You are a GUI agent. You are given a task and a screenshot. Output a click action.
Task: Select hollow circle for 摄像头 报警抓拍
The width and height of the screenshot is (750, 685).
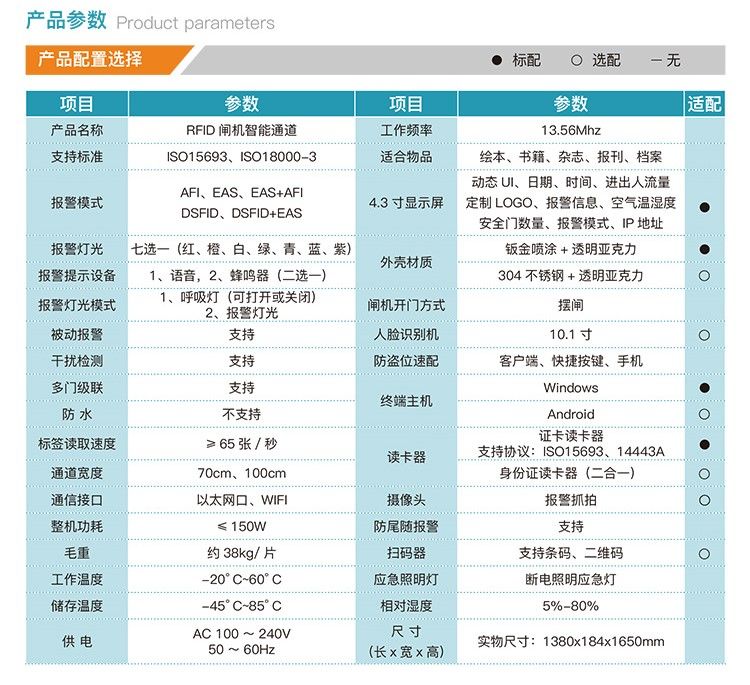[704, 500]
